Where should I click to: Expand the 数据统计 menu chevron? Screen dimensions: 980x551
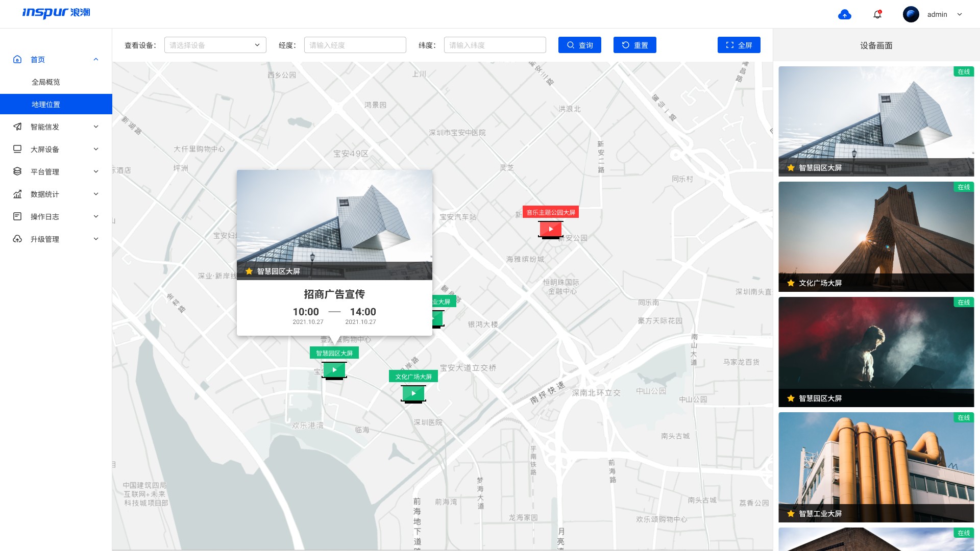coord(96,194)
